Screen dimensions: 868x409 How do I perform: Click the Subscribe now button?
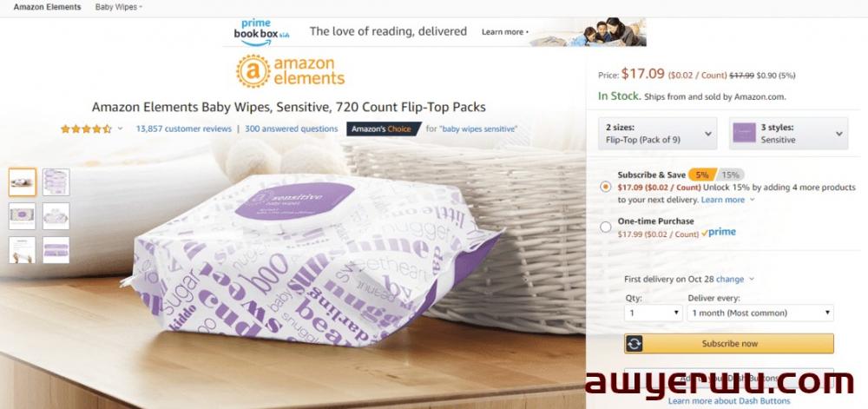729,344
